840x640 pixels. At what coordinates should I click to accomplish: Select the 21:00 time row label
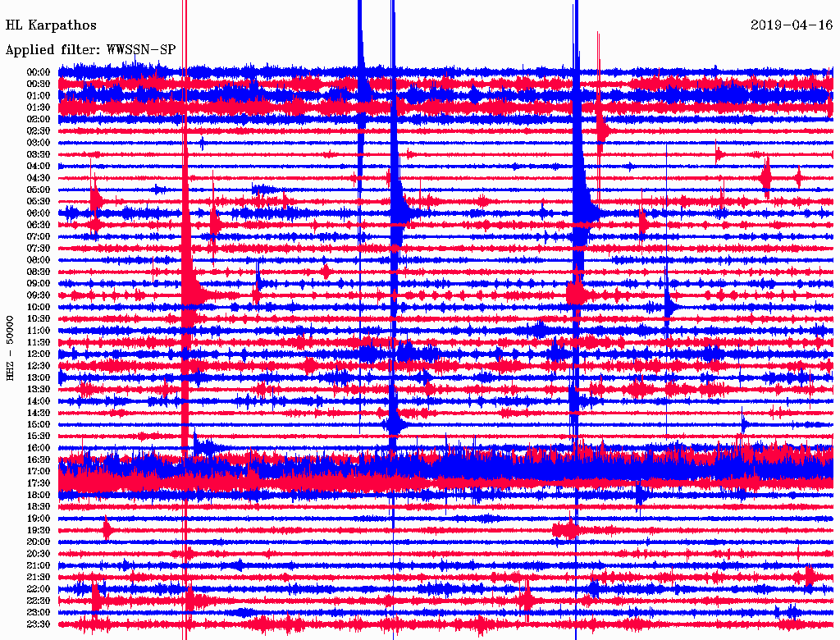coord(39,565)
